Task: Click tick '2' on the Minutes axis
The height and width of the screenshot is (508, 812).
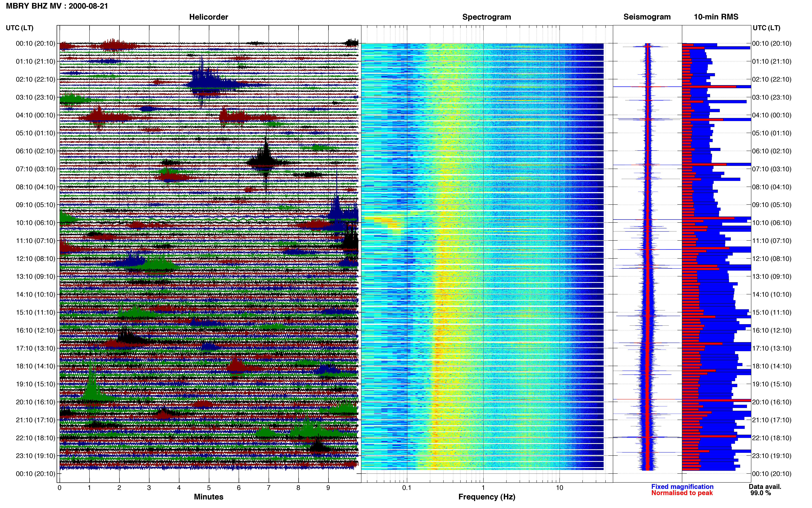Action: tap(119, 488)
